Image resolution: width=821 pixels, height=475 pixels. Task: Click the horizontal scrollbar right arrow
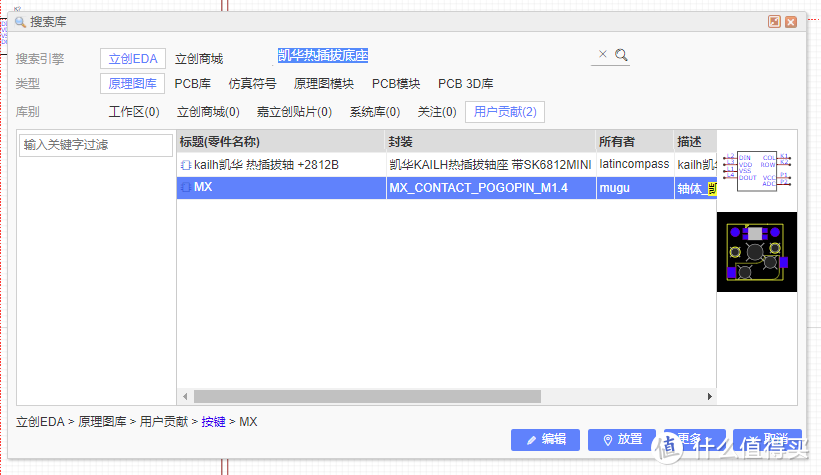coord(709,396)
